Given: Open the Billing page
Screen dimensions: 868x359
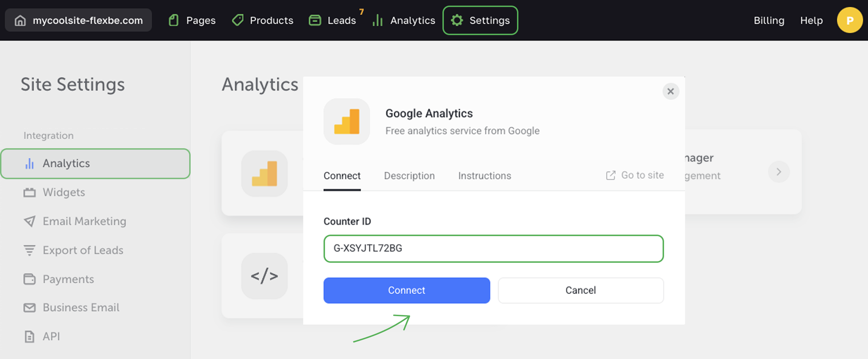Looking at the screenshot, I should (769, 20).
